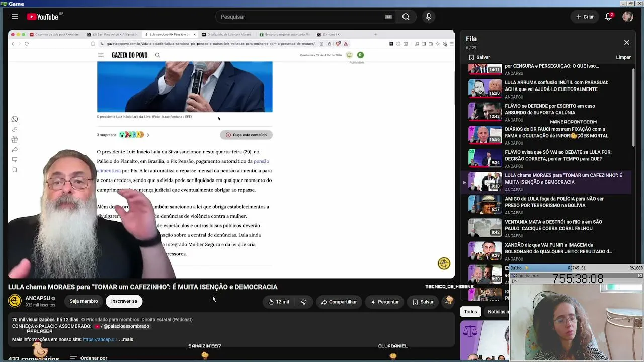Click Seja membro to join channel
This screenshot has width=644, height=362.
click(84, 301)
